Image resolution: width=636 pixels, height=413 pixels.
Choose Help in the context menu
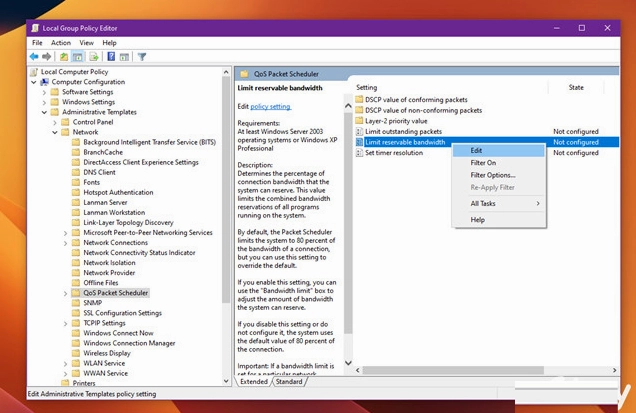(498, 220)
